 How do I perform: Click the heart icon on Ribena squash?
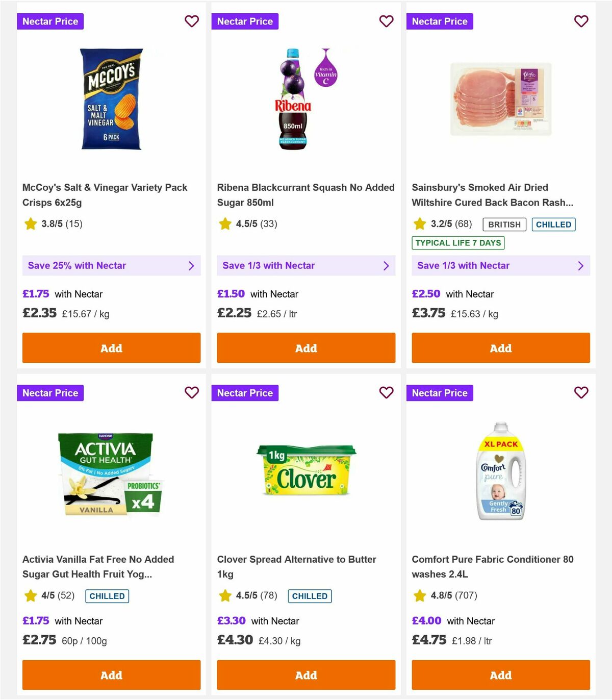pyautogui.click(x=386, y=21)
